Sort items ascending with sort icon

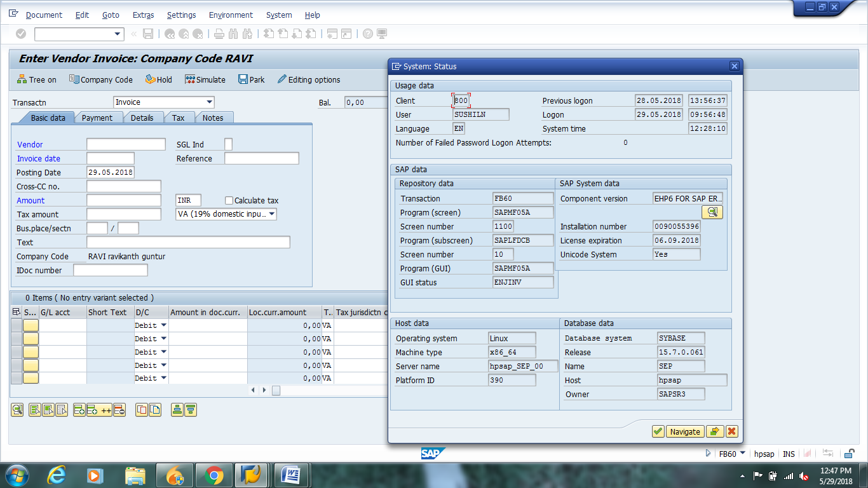177,410
